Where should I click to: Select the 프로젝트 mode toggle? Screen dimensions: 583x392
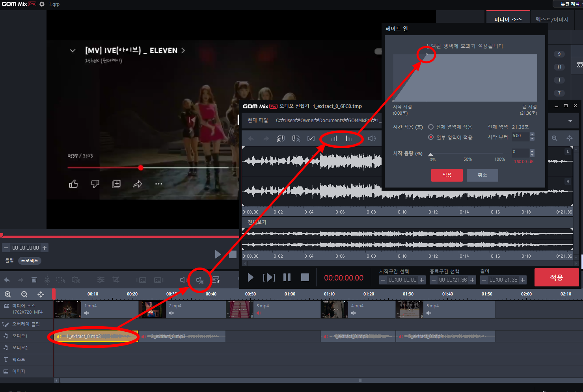(x=30, y=260)
